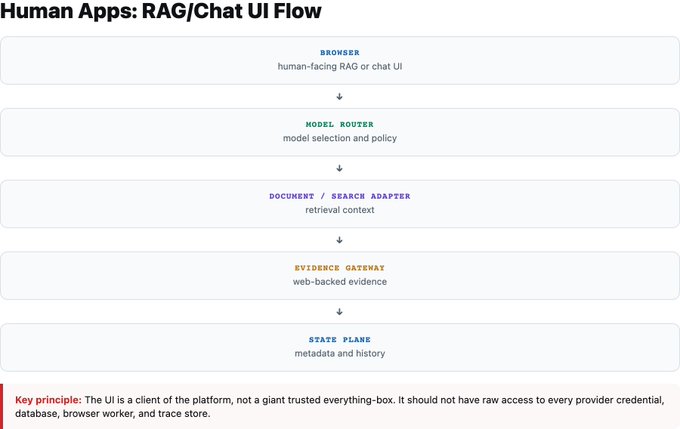Click the key principle callout paragraph
The width and height of the screenshot is (680, 429).
340,406
